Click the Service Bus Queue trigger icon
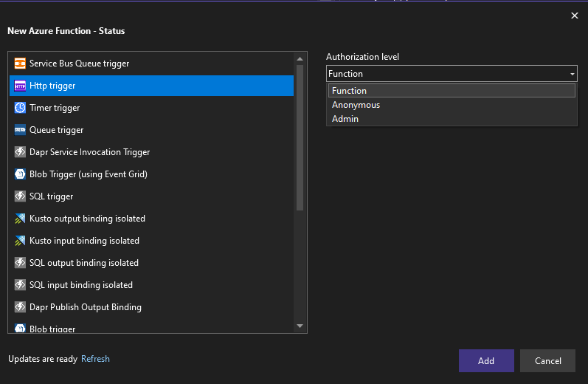Screen dimensions: 588x384 20,64
